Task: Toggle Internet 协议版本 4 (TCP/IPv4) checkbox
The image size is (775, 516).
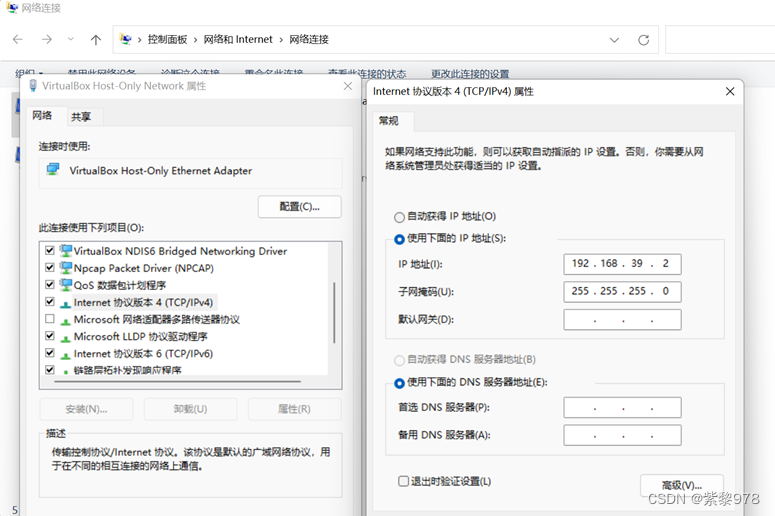Action: pos(50,301)
